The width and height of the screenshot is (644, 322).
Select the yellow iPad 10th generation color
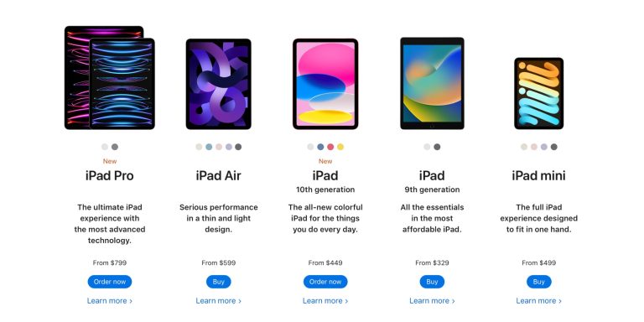tap(340, 147)
